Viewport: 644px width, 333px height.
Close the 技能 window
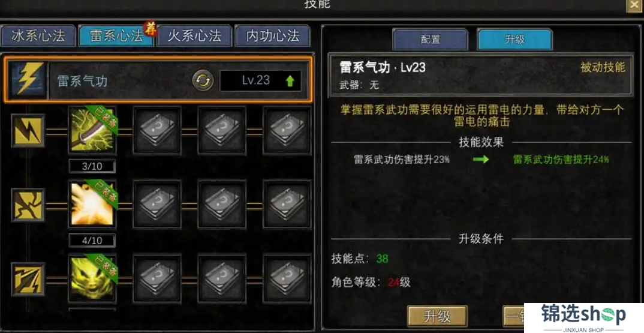[634, 5]
